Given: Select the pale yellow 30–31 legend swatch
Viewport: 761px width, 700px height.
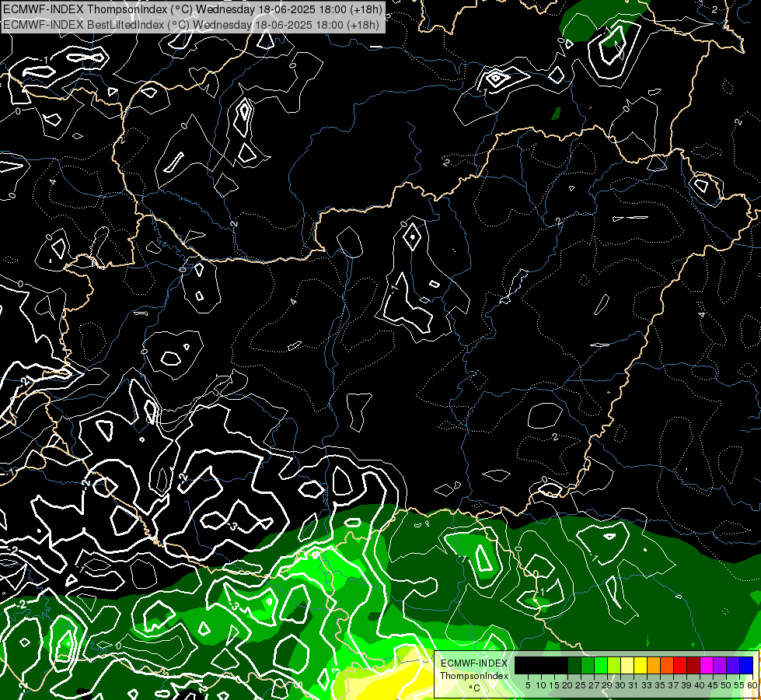Looking at the screenshot, I should point(627,665).
